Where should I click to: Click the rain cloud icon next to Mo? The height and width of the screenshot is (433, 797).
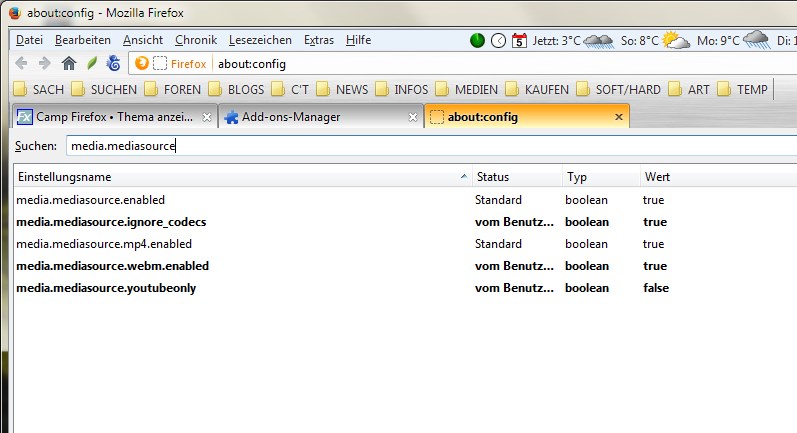[x=756, y=40]
